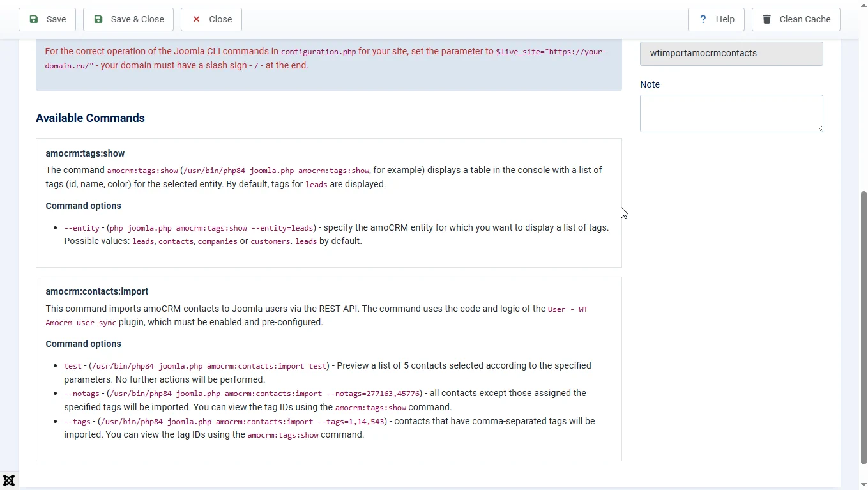Click the vertical page scrollbar thumb
Screen dimensions: 868x490
click(864, 326)
